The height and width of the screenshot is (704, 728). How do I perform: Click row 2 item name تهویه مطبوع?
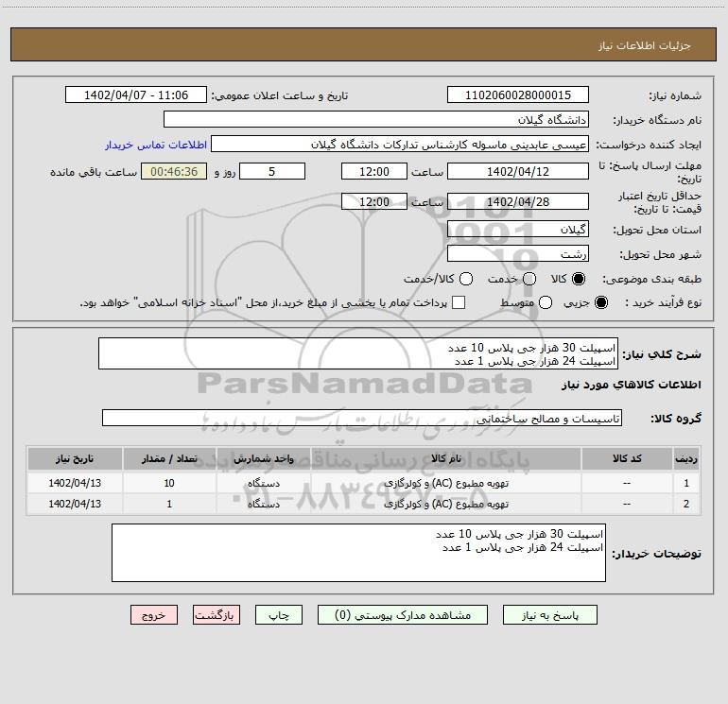[445, 504]
